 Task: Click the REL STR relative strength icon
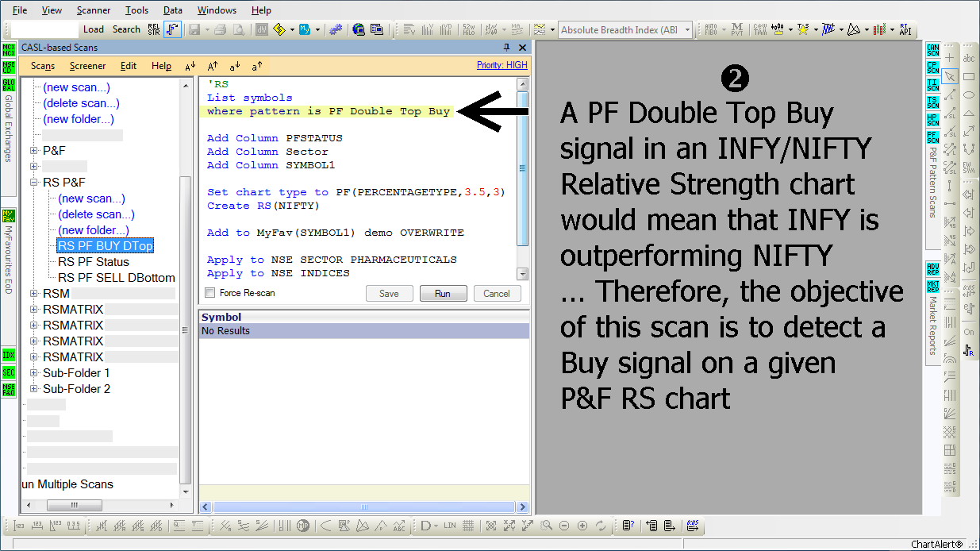click(154, 29)
